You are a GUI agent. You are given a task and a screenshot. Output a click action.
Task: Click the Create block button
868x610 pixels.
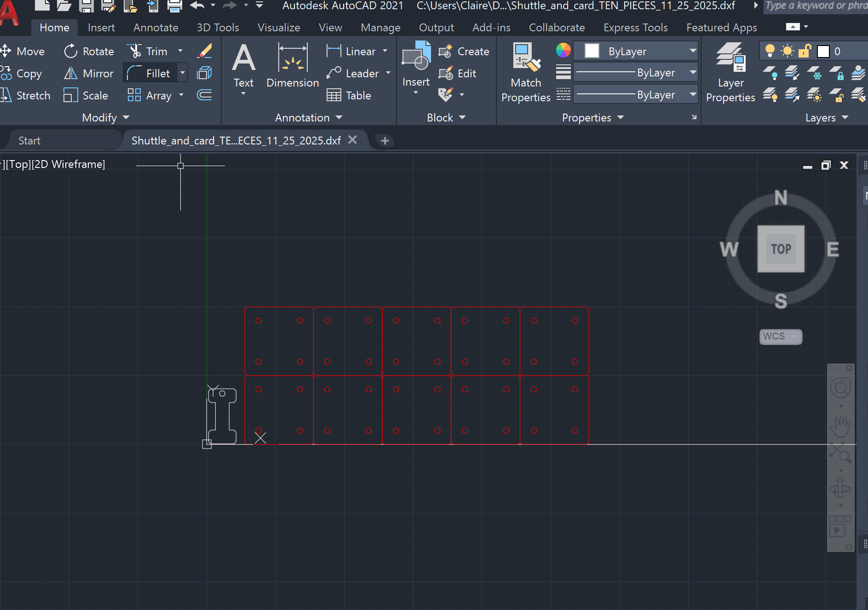click(x=464, y=51)
